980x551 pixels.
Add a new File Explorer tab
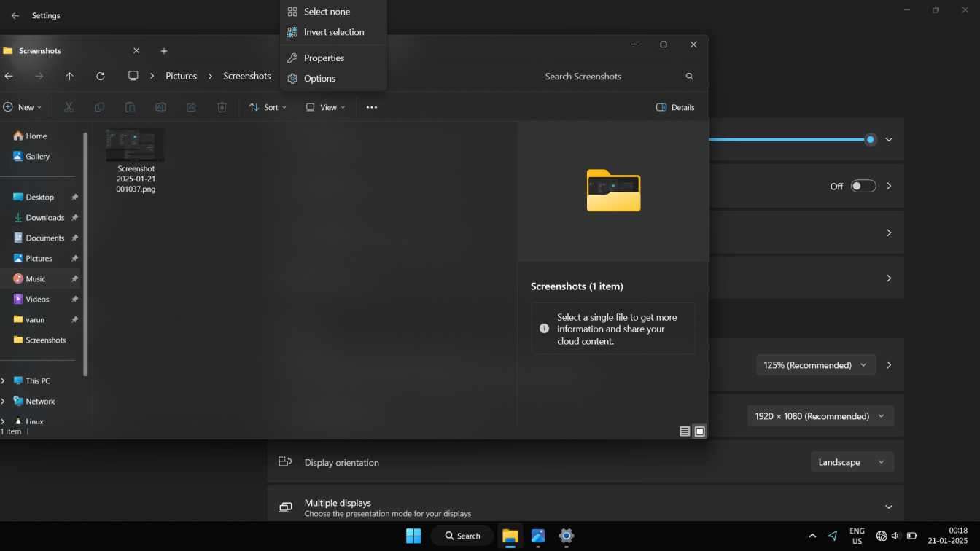click(164, 51)
